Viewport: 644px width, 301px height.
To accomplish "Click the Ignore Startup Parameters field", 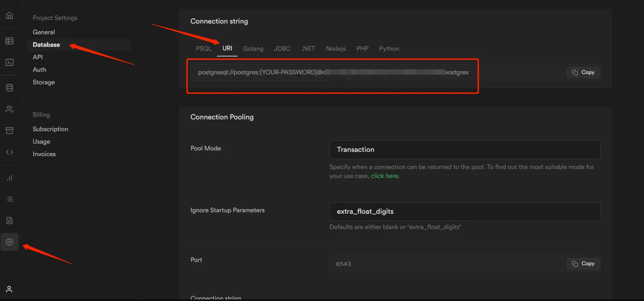I will [x=464, y=212].
